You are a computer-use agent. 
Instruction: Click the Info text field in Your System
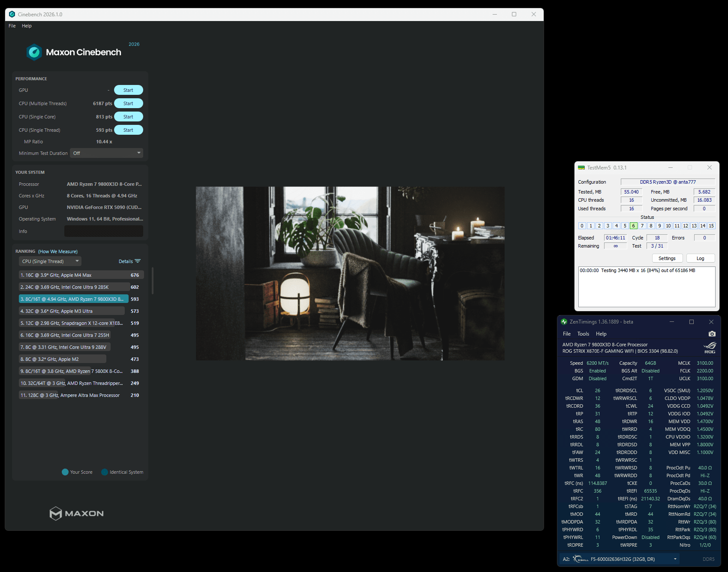coord(104,231)
